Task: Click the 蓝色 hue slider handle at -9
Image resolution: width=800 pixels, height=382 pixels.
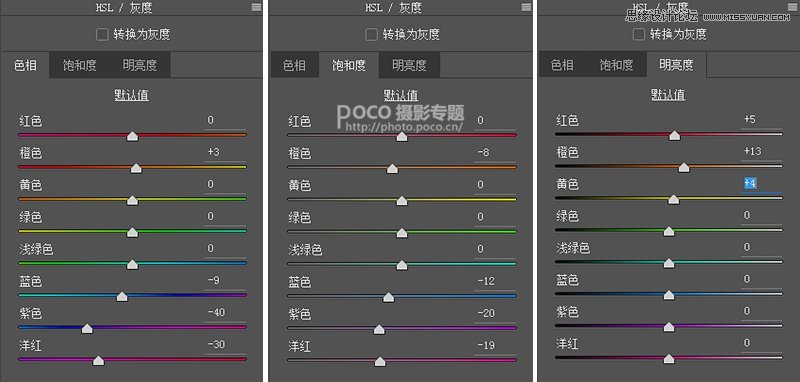Action: pyautogui.click(x=122, y=296)
